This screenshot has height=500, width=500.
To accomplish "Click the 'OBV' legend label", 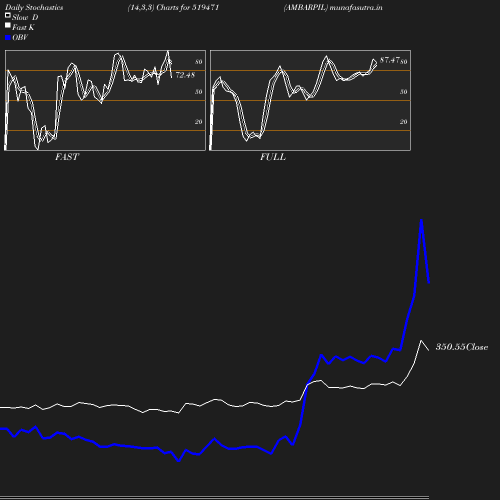I will click(x=20, y=38).
